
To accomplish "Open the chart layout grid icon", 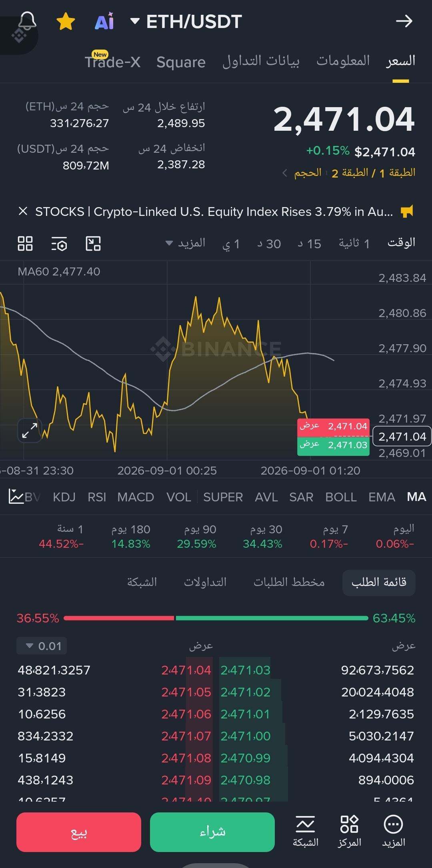I will [25, 243].
